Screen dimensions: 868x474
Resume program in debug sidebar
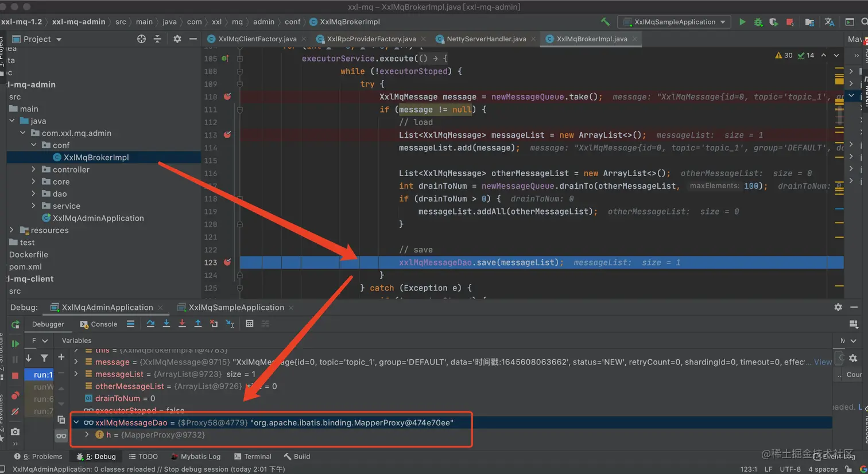tap(15, 344)
